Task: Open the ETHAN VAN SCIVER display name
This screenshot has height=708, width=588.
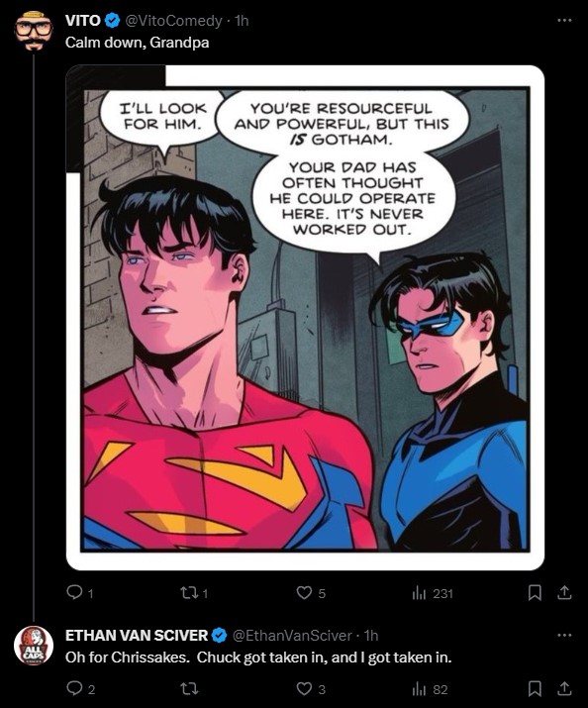Action: point(137,636)
